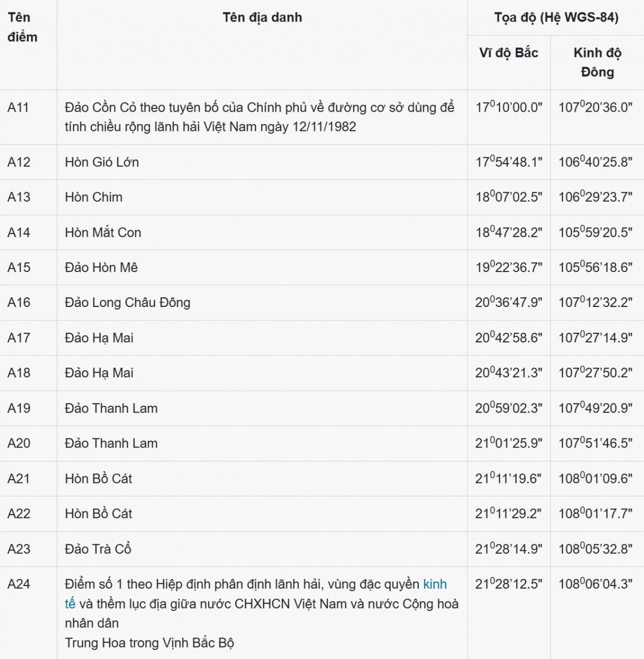Click the 'Tên điểm' column header

[23, 27]
